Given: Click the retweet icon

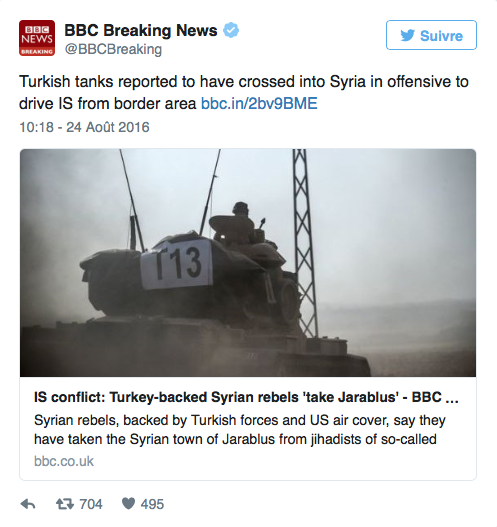Looking at the screenshot, I should tap(65, 504).
